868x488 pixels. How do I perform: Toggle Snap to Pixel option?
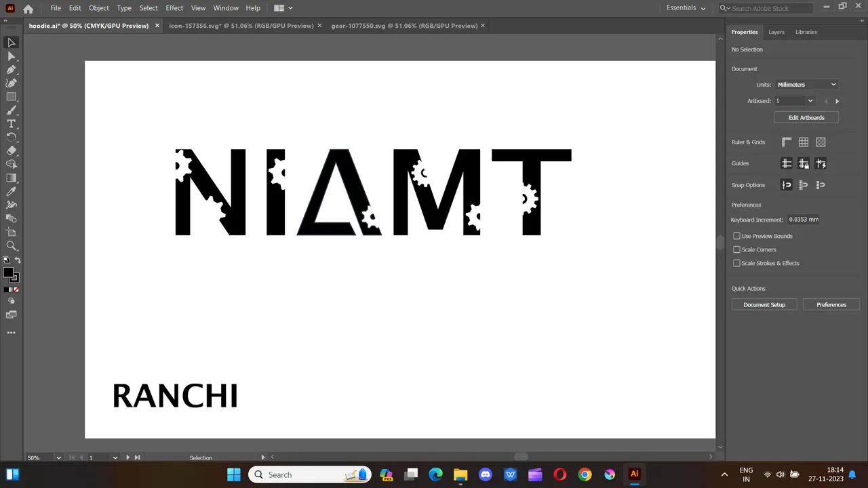coord(821,185)
